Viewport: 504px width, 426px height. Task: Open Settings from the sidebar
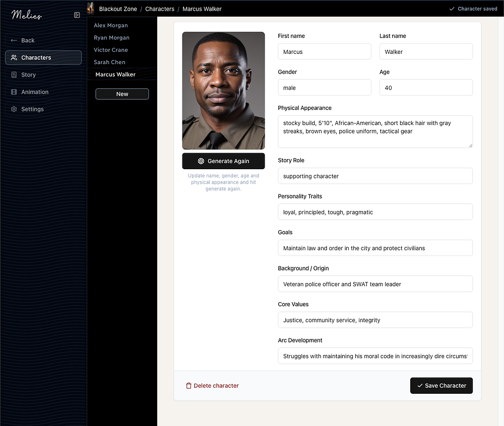pos(32,109)
